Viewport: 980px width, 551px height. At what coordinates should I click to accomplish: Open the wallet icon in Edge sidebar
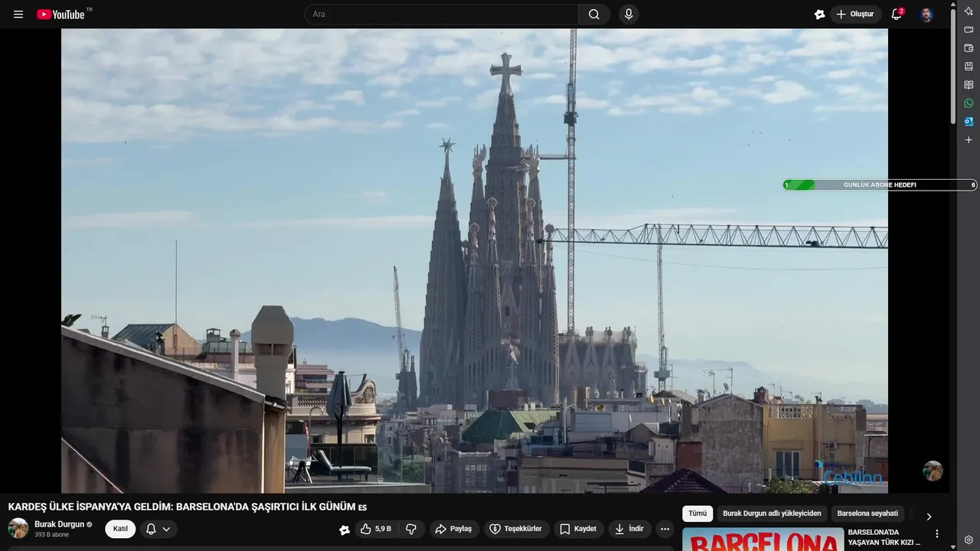[x=969, y=48]
